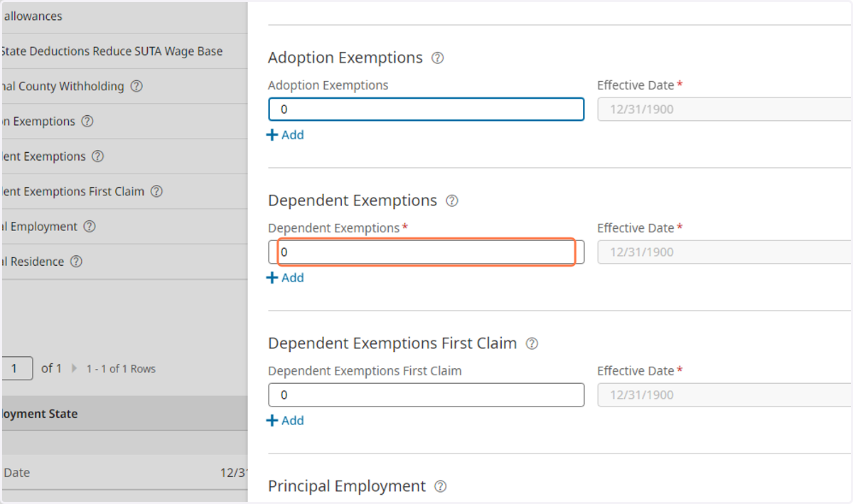Click help icon beside sidebar 'ent Exemptions' row

coord(98,156)
